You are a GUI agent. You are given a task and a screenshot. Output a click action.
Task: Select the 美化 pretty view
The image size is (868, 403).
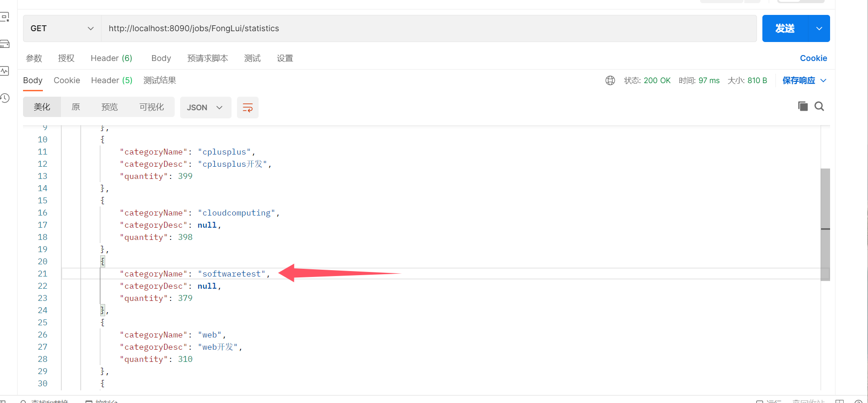tap(42, 107)
